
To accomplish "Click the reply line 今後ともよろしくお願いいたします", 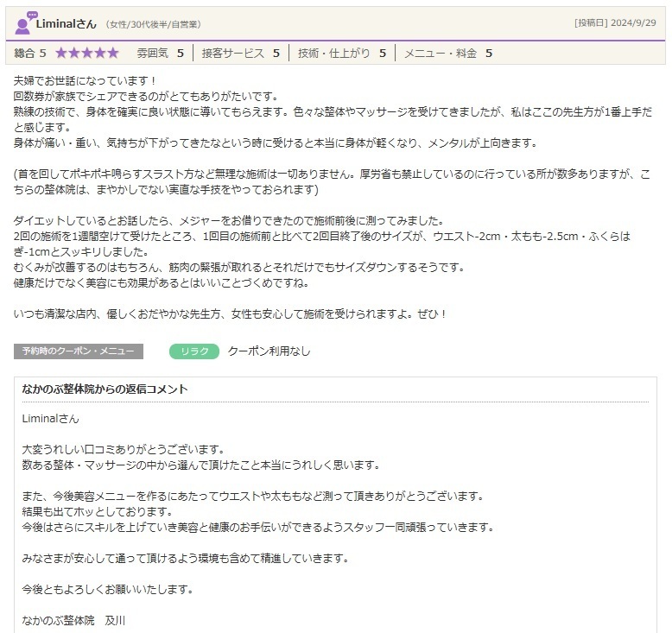I will pyautogui.click(x=108, y=590).
